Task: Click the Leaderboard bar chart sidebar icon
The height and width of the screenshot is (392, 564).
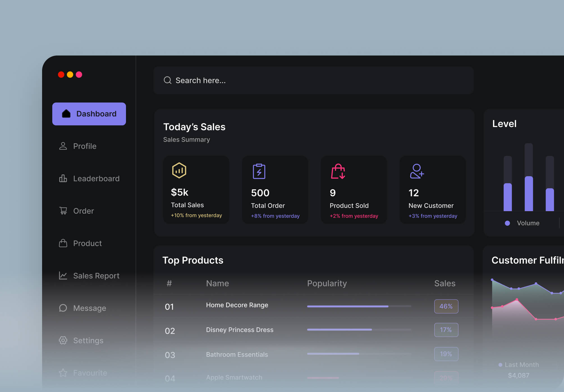Action: click(63, 178)
